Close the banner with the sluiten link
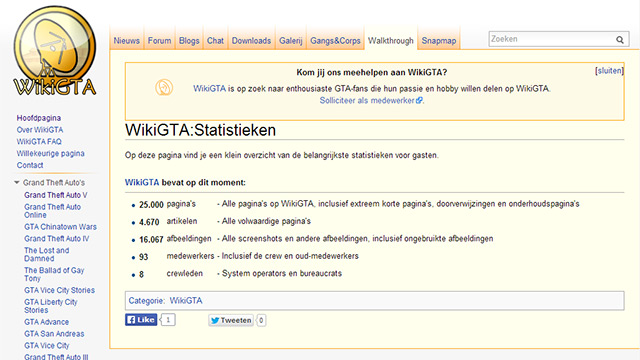This screenshot has width=640, height=360. [x=609, y=71]
